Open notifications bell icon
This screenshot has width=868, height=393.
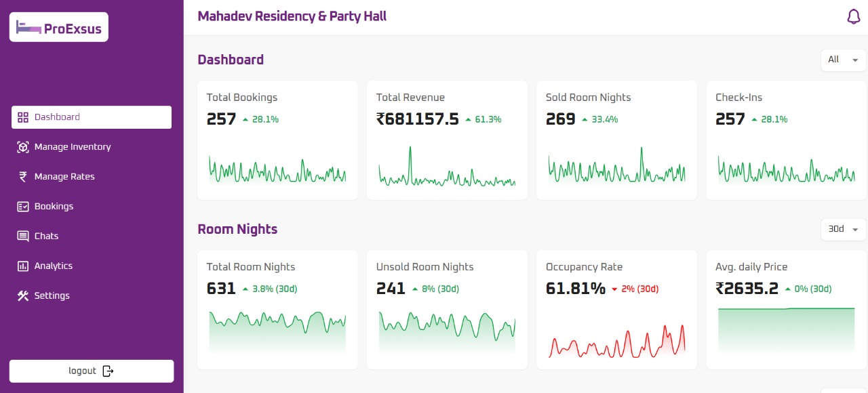point(854,16)
